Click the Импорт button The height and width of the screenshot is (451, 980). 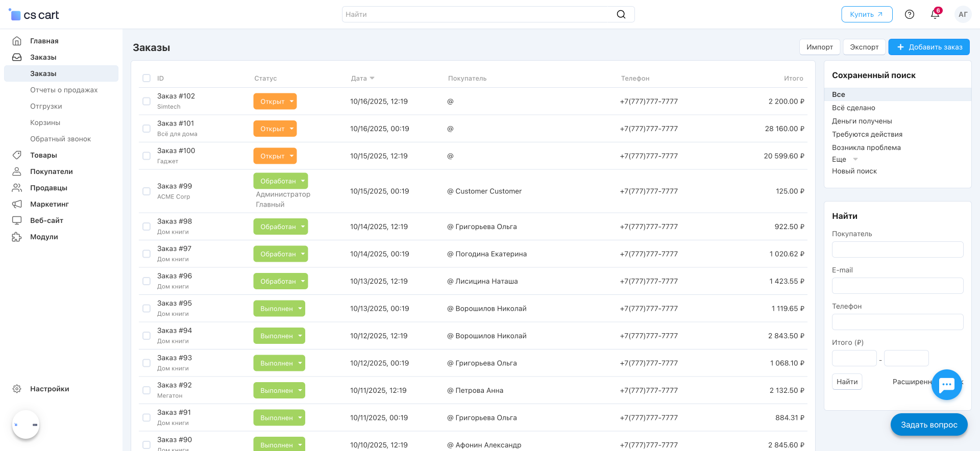click(820, 47)
